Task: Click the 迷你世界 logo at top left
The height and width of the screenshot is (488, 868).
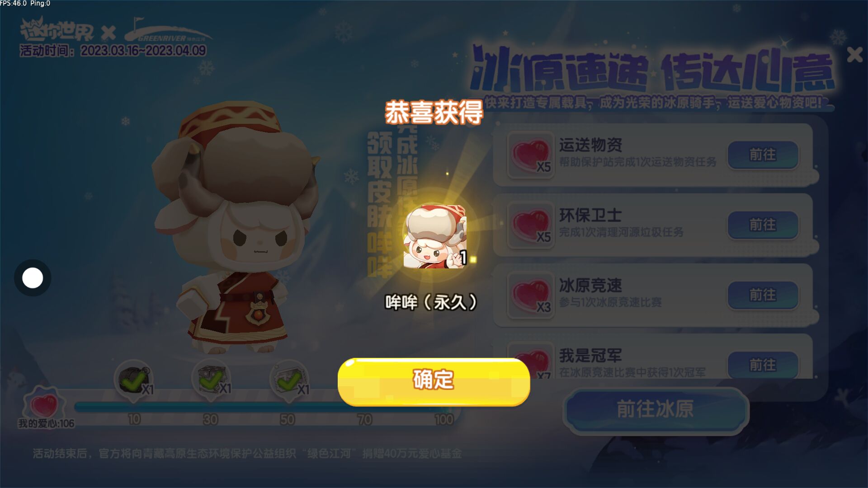Action: [x=57, y=30]
